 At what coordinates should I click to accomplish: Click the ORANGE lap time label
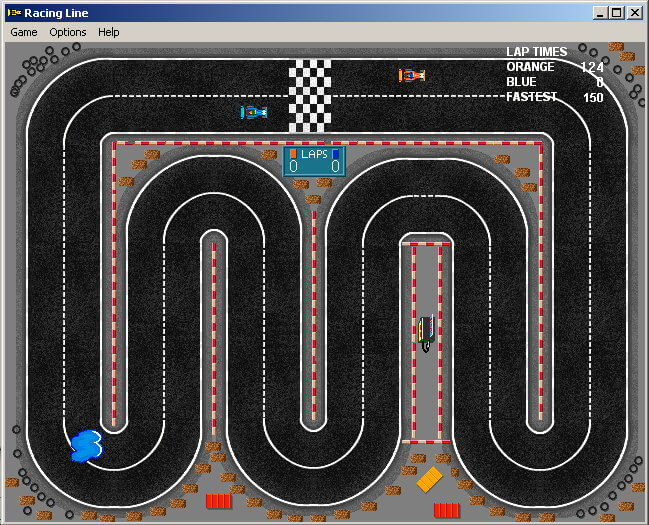[530, 67]
